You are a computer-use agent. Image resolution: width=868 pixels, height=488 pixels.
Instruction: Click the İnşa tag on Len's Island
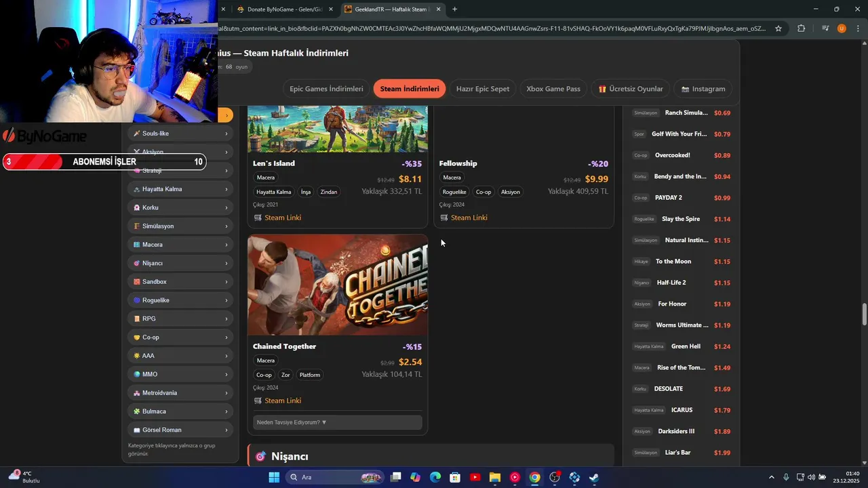coord(306,192)
